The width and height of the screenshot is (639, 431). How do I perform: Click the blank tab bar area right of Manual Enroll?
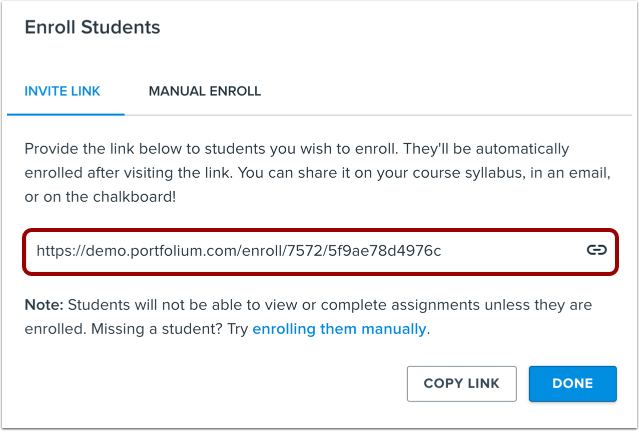point(450,91)
